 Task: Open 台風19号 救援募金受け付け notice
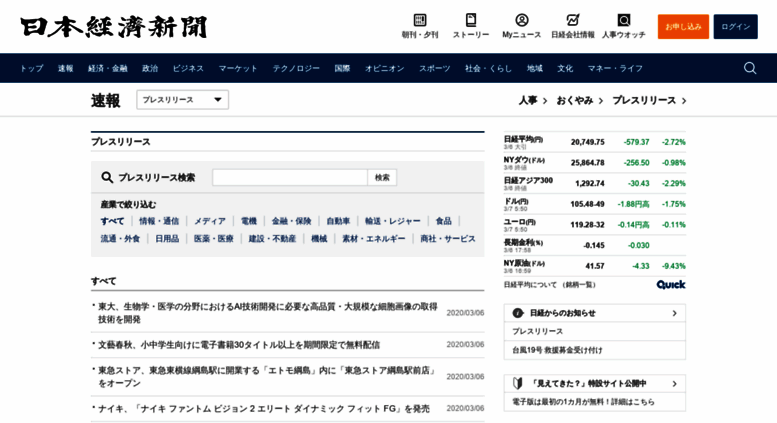click(557, 350)
